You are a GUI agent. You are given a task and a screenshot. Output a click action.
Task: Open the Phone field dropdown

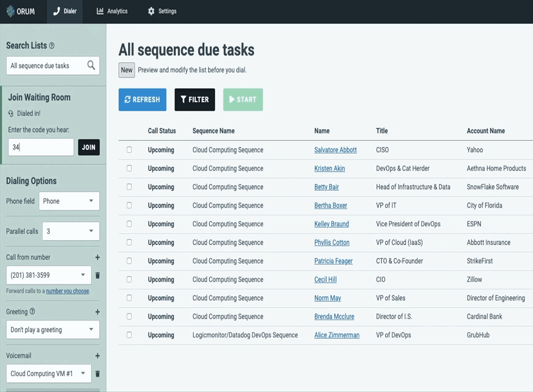tap(69, 201)
